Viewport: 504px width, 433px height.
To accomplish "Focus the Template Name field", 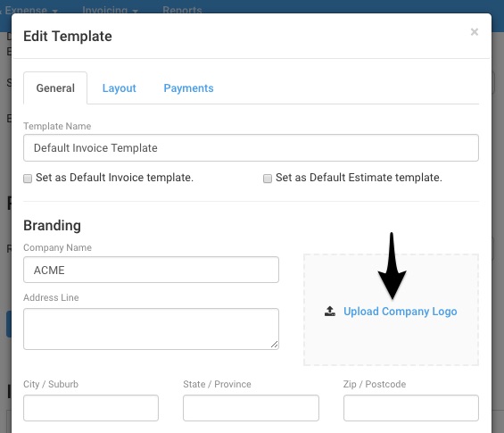I will (251, 148).
